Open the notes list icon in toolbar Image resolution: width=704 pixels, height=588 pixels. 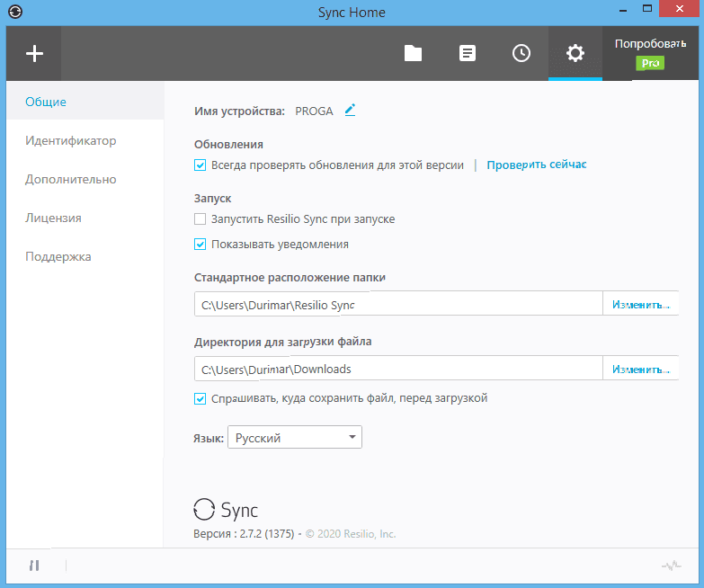click(x=467, y=53)
